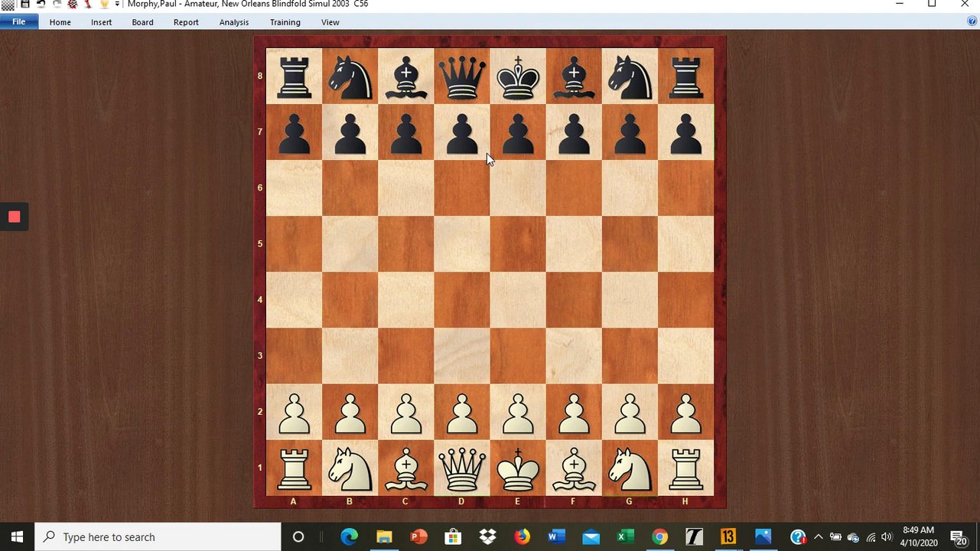The height and width of the screenshot is (551, 980).
Task: Select the black king on e8
Action: coord(518,77)
